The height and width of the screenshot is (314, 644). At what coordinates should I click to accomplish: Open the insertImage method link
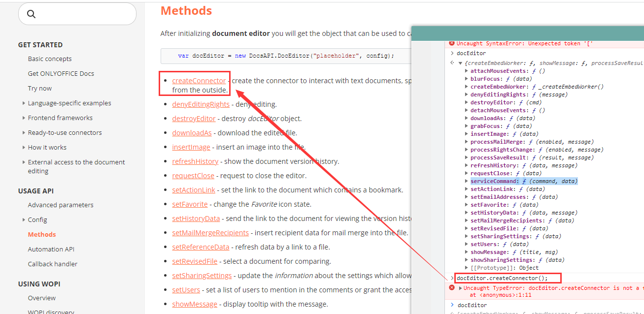point(191,147)
